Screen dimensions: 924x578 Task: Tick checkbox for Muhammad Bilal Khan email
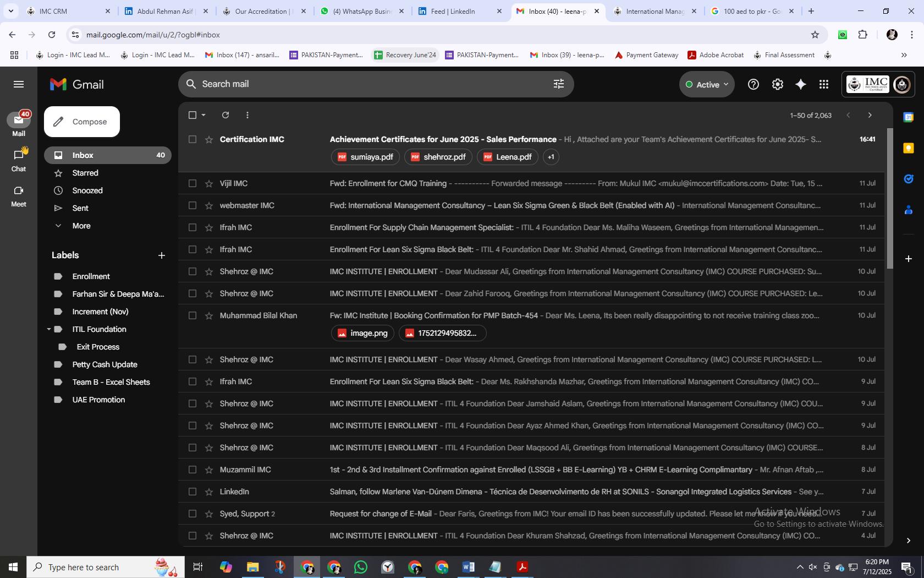coord(192,315)
